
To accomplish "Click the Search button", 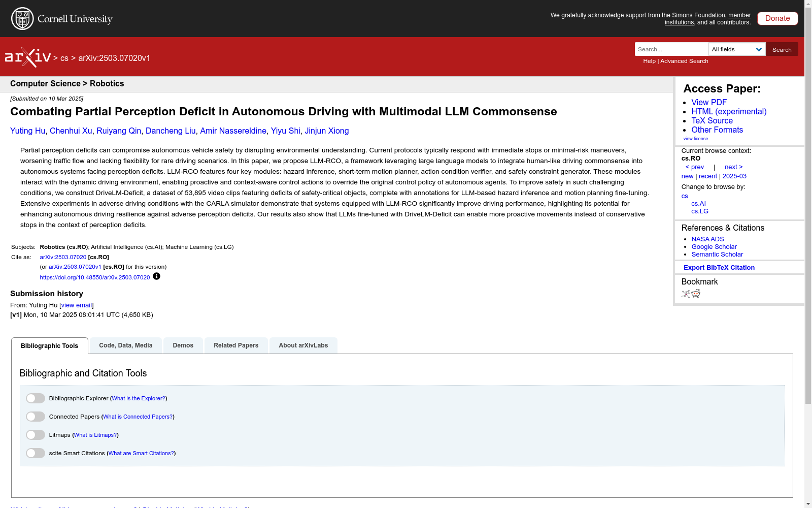I will click(782, 49).
